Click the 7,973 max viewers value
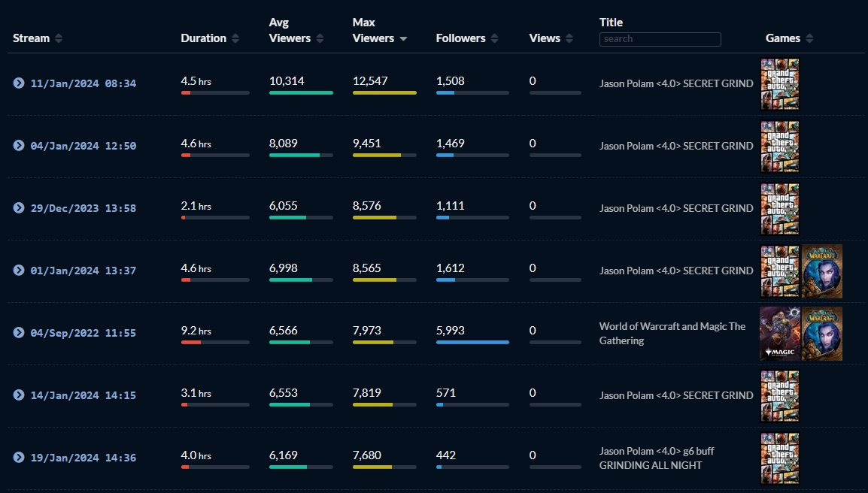This screenshot has height=493, width=868. pyautogui.click(x=366, y=331)
